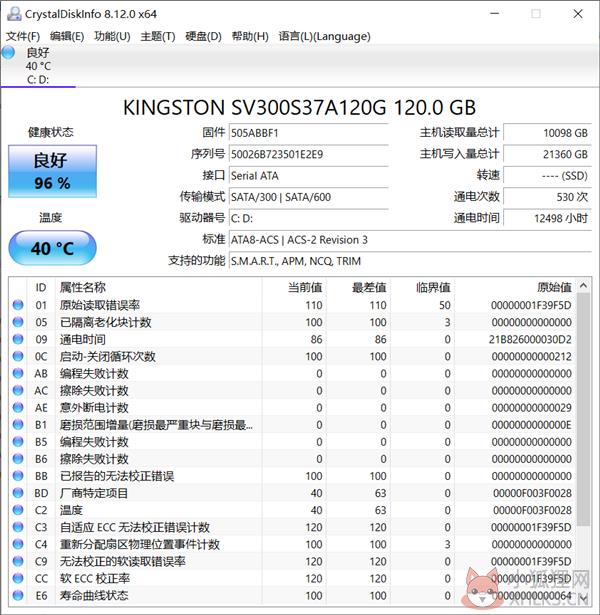Click the 固件 field showing 505ABBF1
This screenshot has height=615, width=600.
pyautogui.click(x=309, y=133)
